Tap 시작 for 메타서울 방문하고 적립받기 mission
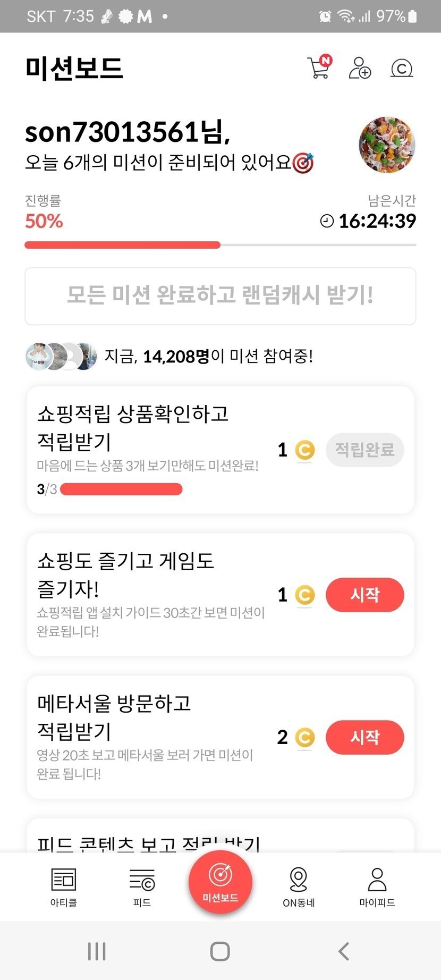The width and height of the screenshot is (441, 980). point(364,737)
